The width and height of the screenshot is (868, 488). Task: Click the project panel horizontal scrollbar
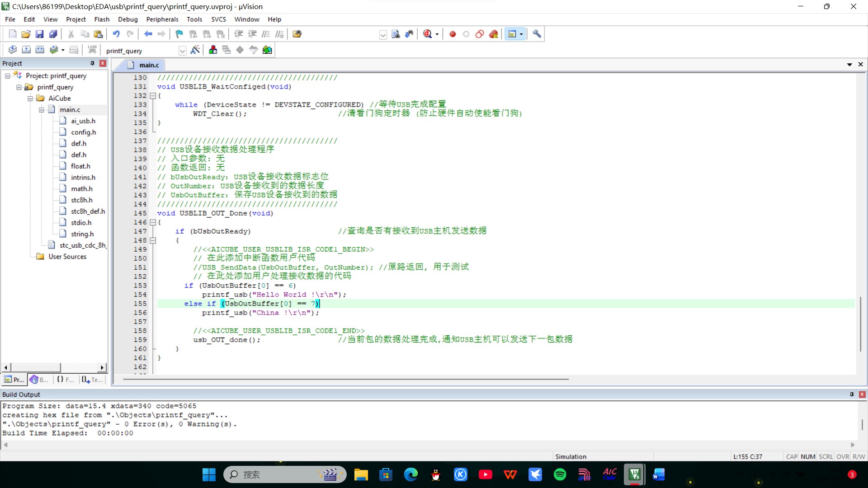point(35,368)
